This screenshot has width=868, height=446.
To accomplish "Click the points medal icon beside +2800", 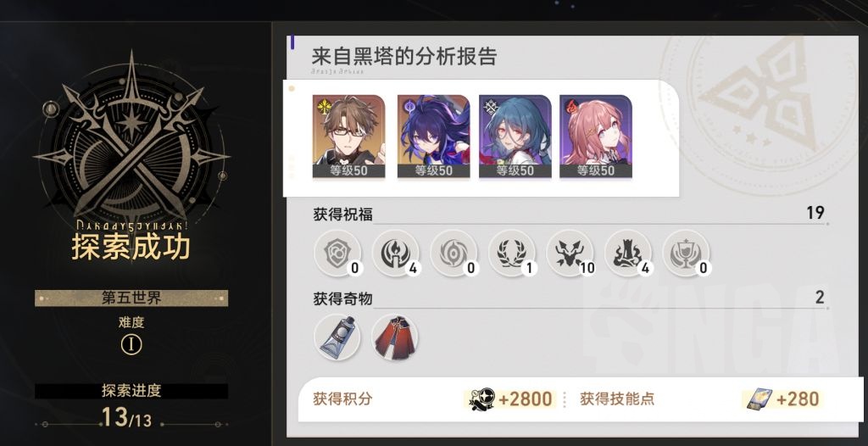I will [481, 399].
